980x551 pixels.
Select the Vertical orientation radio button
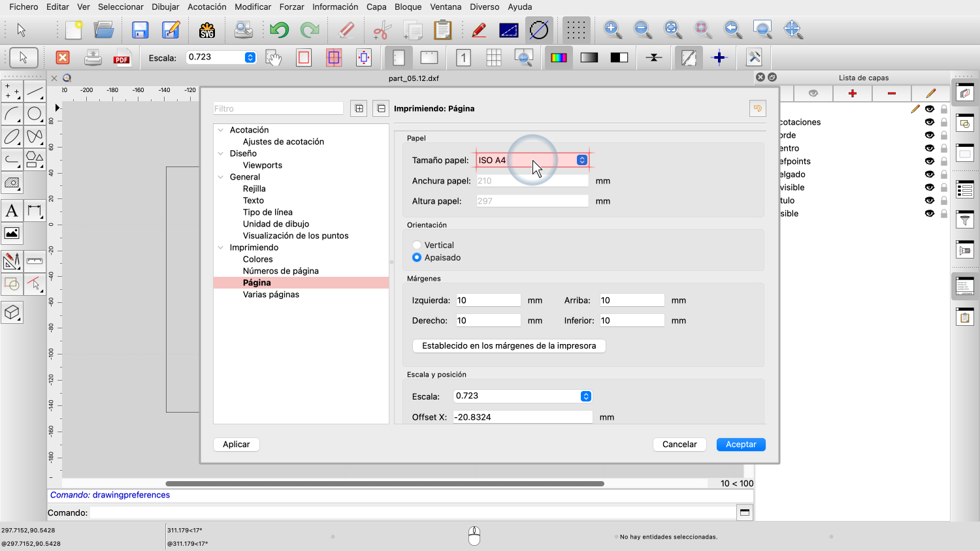tap(417, 245)
